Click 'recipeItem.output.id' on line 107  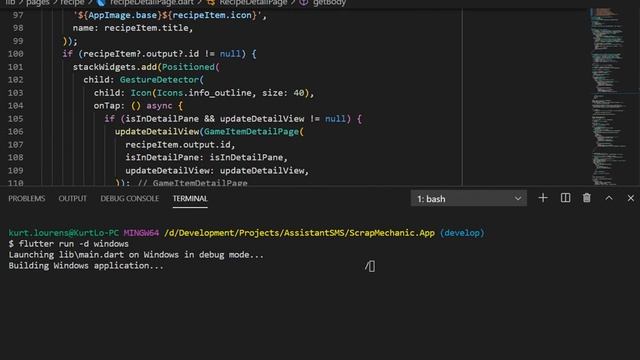pos(178,144)
